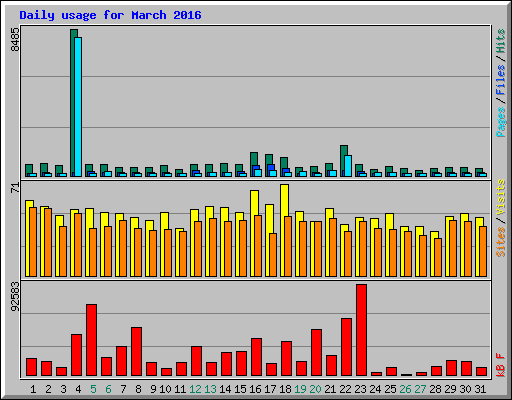Click the x-axis day label 4
The height and width of the screenshot is (400, 512).
78,389
